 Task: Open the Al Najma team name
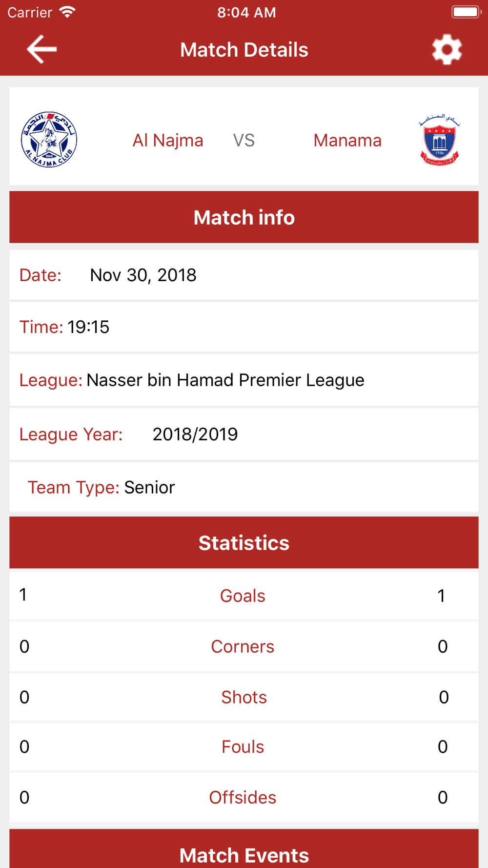(x=168, y=141)
